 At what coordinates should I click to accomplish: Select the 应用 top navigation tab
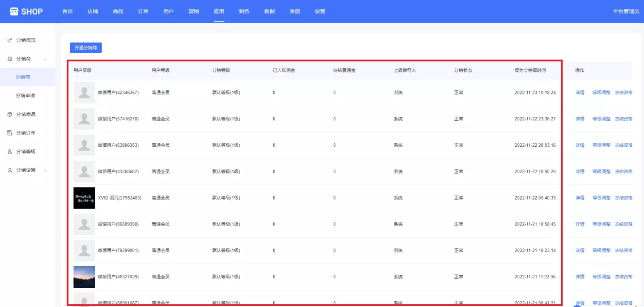[219, 12]
